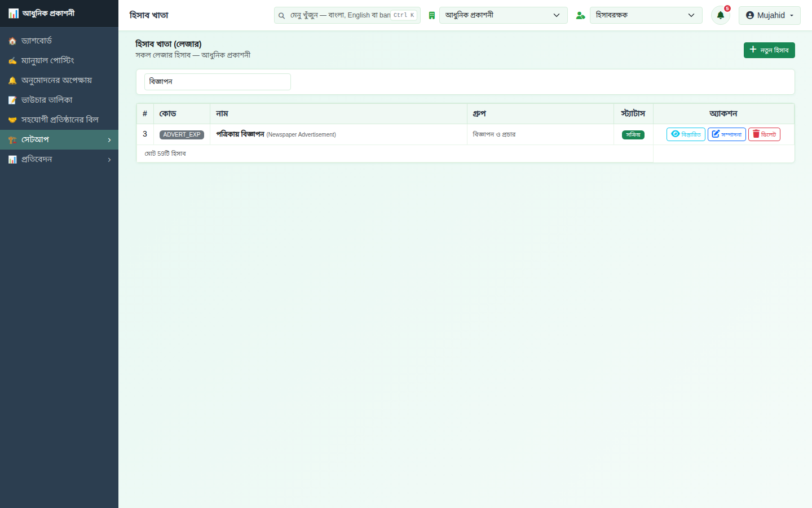Click the স্ট্যাটাস column header
The width and height of the screenshot is (812, 508).
633,114
